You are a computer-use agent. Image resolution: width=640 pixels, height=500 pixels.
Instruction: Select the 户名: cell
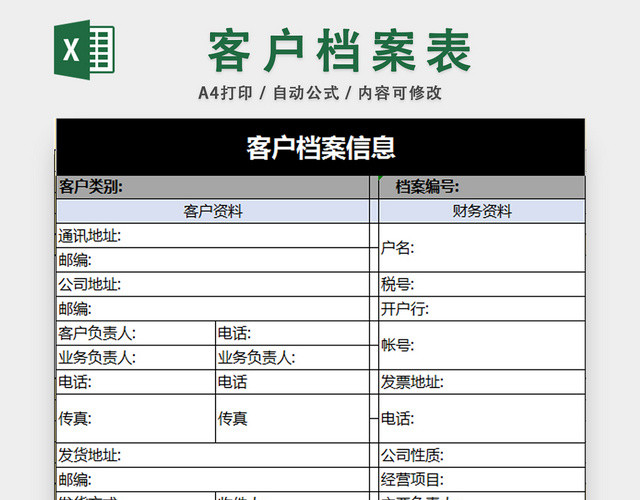click(482, 248)
